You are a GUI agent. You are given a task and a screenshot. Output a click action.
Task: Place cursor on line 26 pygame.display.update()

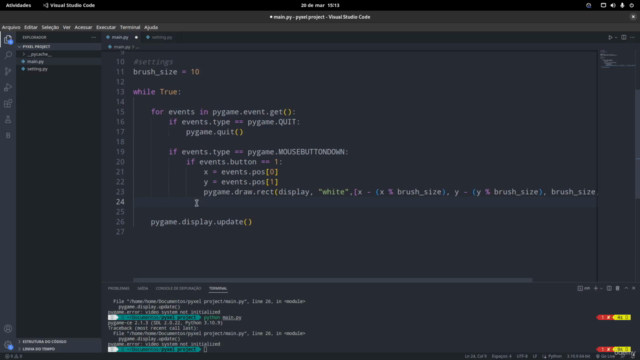point(201,222)
